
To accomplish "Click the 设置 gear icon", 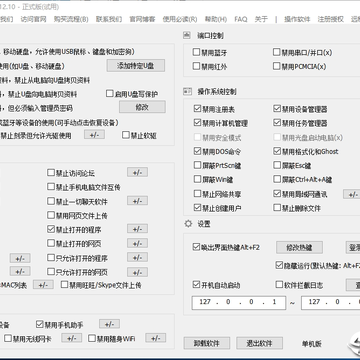I will 188,224.
